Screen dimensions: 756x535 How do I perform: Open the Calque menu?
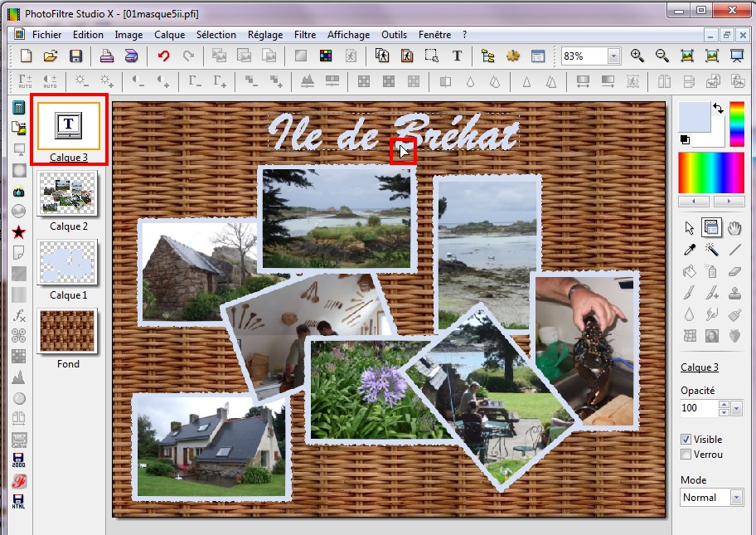[x=169, y=35]
